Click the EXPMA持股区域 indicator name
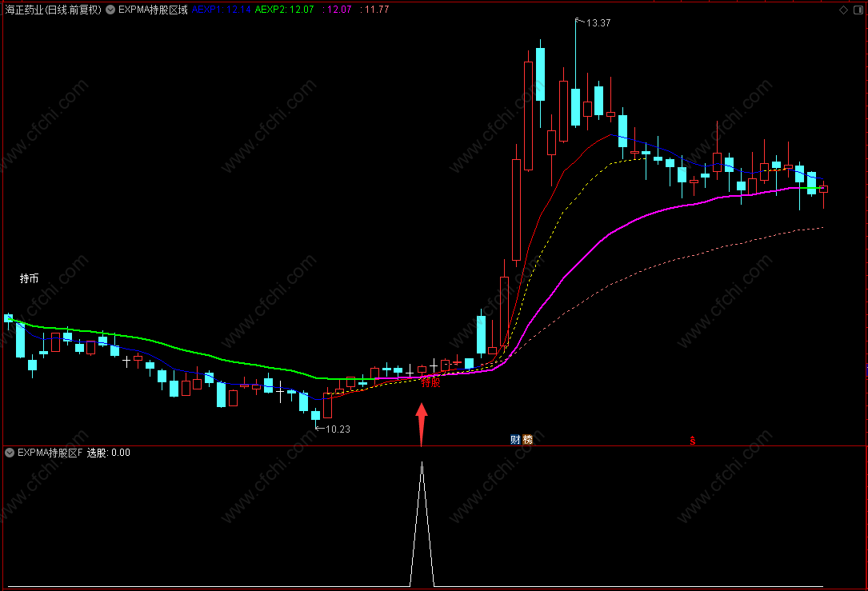Image resolution: width=868 pixels, height=591 pixels. [x=154, y=10]
